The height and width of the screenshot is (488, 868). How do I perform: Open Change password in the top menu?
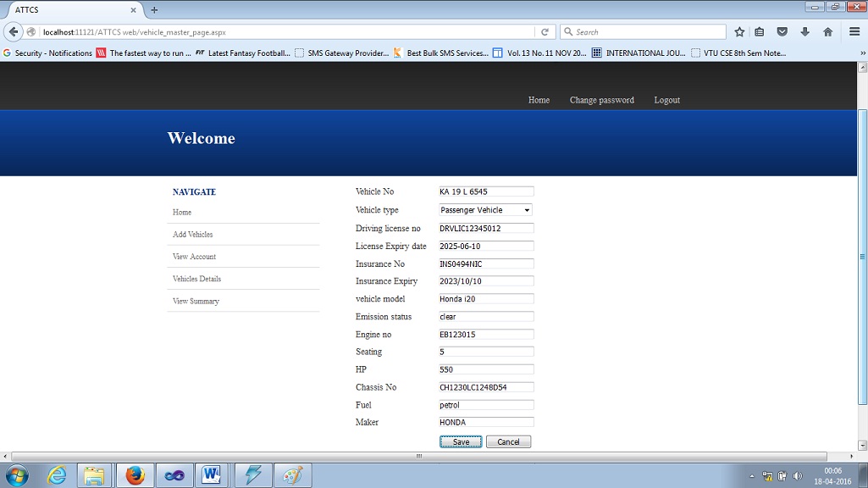(x=601, y=100)
